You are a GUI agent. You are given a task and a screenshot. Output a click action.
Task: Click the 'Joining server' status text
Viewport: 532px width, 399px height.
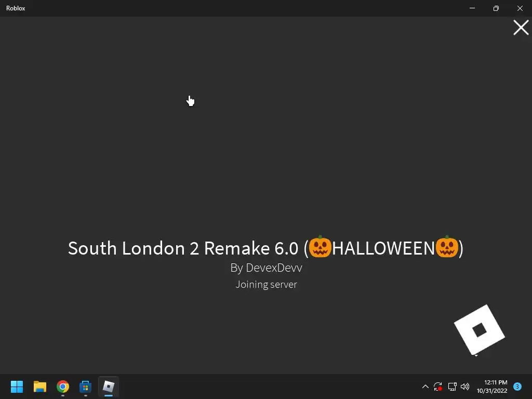[266, 284]
